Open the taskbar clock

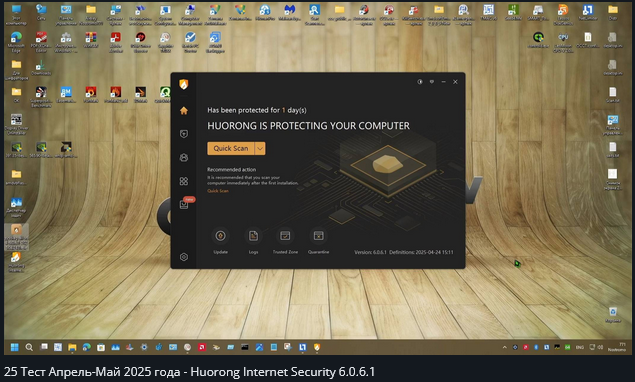click(x=617, y=347)
